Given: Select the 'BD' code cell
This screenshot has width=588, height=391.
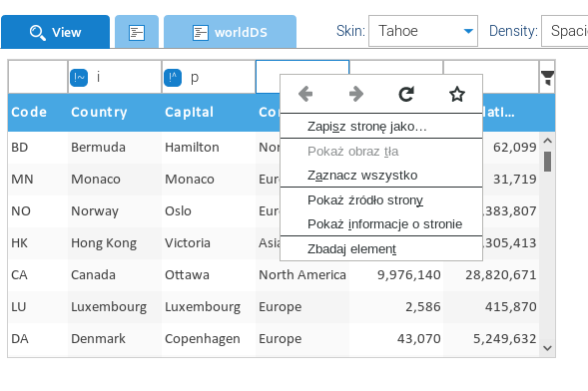Looking at the screenshot, I should 38,148.
